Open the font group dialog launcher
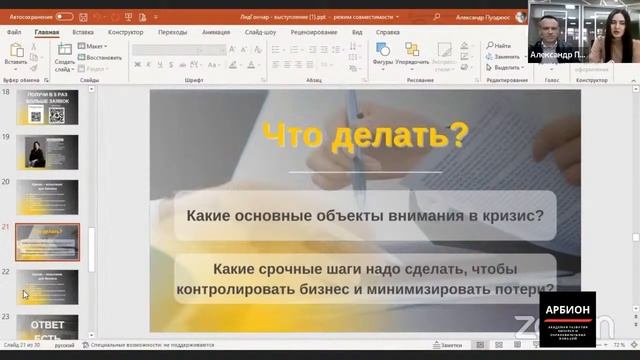 pyautogui.click(x=263, y=80)
